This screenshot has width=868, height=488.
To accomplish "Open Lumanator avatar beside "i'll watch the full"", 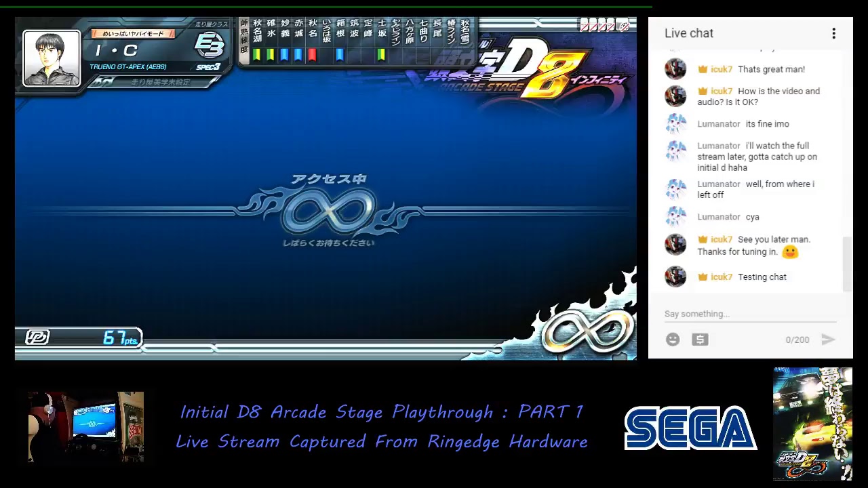I will [x=675, y=151].
